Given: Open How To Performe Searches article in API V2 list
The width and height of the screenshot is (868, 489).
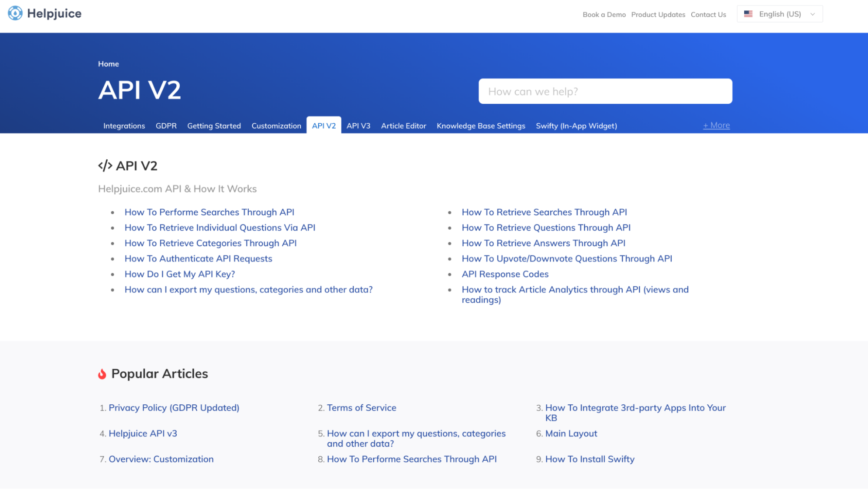Looking at the screenshot, I should (x=209, y=212).
